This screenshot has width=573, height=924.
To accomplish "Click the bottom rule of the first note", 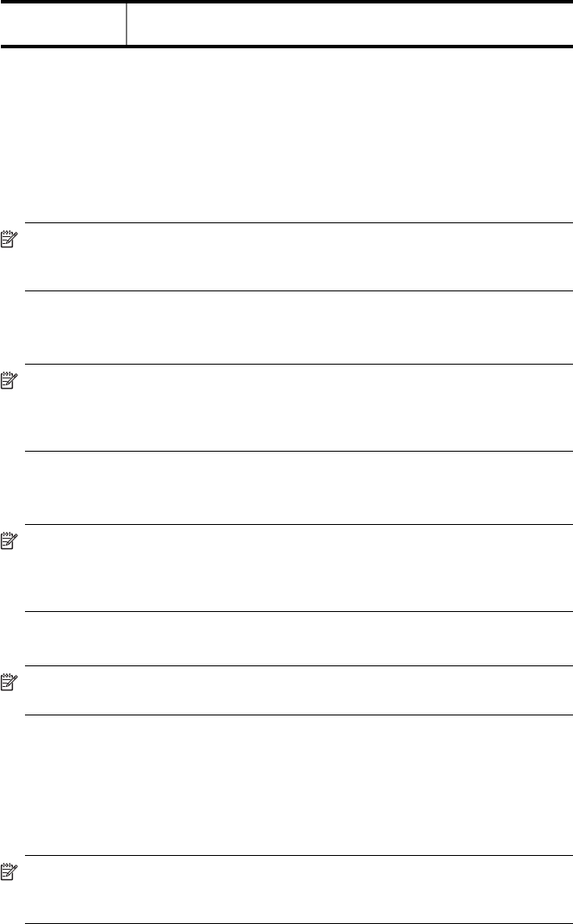I will click(x=299, y=290).
